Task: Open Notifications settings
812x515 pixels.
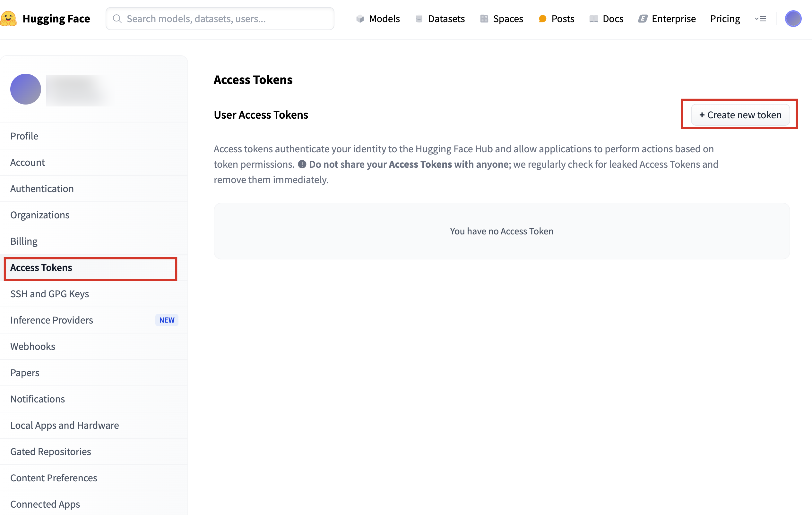Action: point(94,399)
